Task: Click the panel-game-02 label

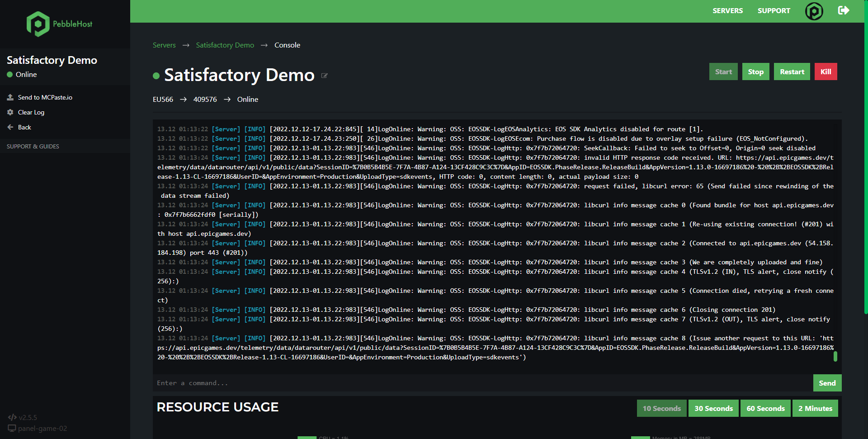Action: pos(42,428)
